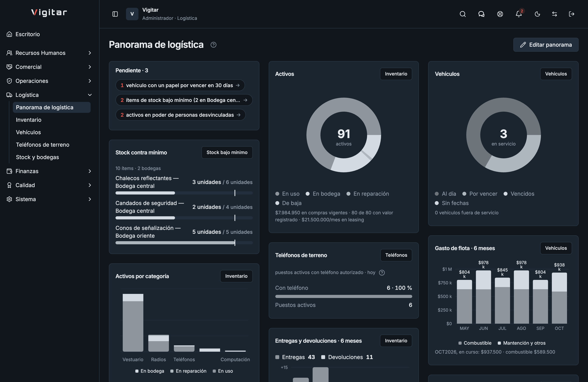Click Teléfonos button on Teléfonos de terreno card

[396, 255]
